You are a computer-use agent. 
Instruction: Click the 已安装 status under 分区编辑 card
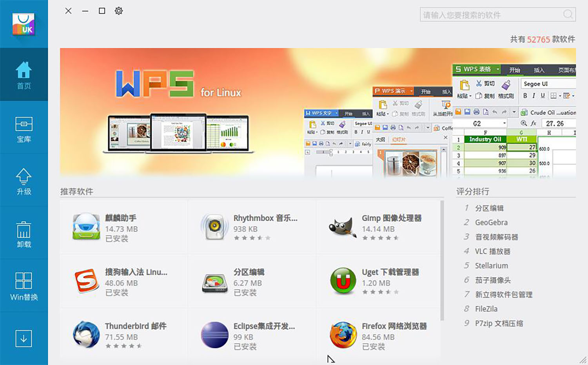click(x=245, y=292)
